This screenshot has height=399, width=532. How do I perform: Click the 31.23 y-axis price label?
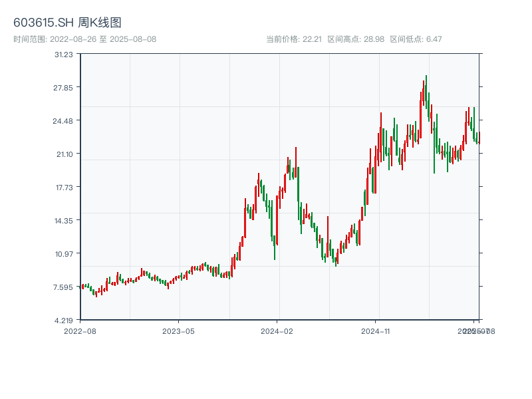(x=64, y=55)
